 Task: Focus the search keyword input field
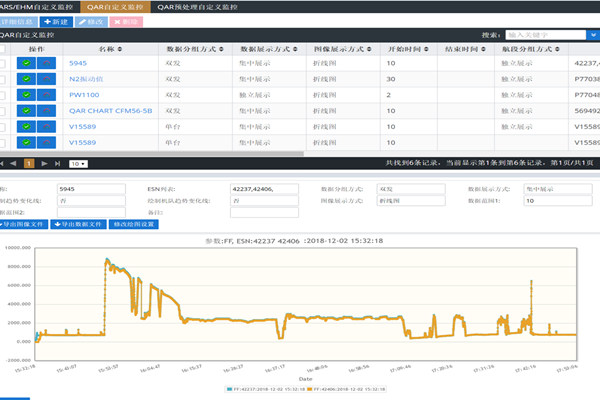click(546, 35)
